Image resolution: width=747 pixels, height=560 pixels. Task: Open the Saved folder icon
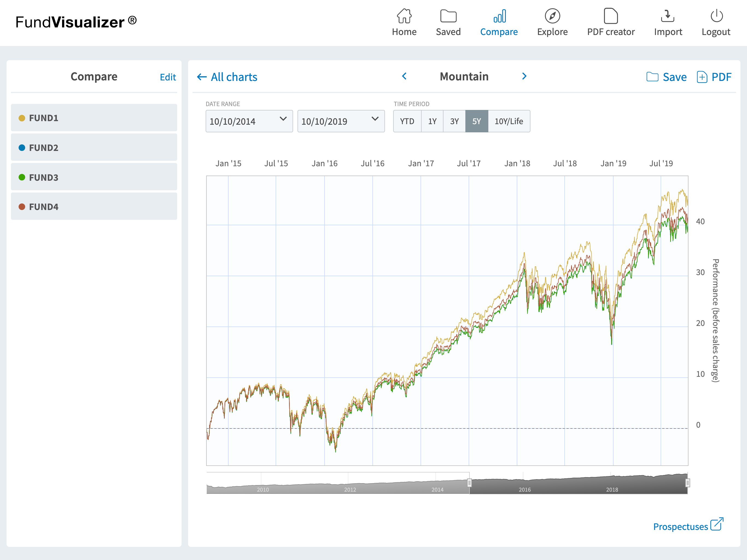coord(448,16)
